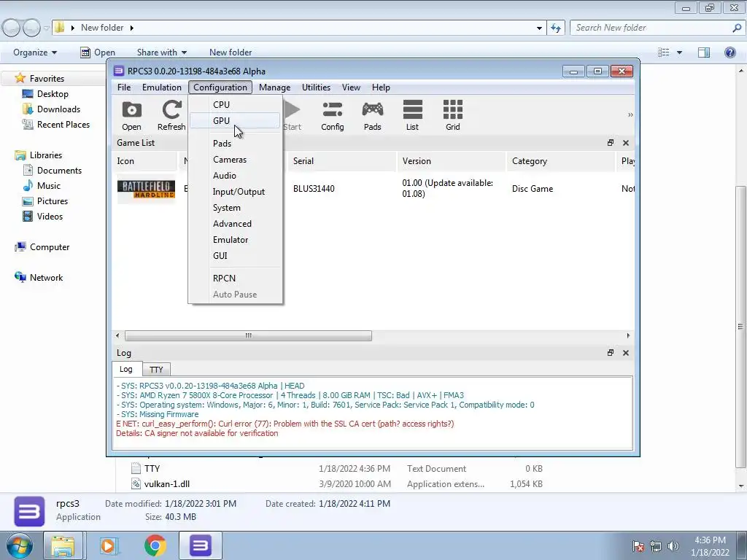
Task: Select the Battlefield Hardline game icon
Action: [146, 189]
